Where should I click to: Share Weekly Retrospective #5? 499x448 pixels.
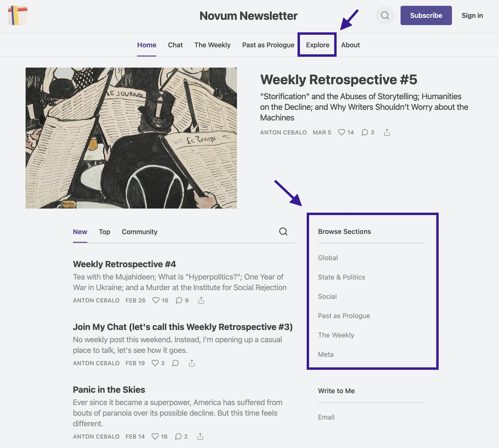(387, 132)
